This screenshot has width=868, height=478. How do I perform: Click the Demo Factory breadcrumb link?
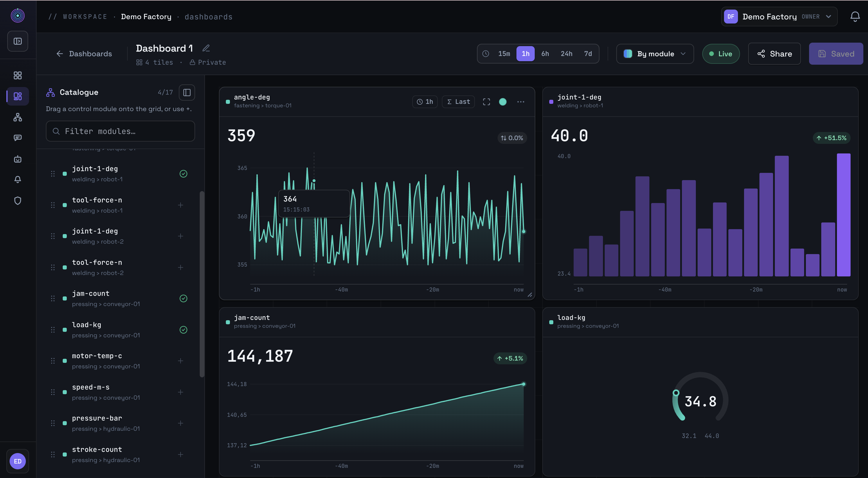point(146,17)
